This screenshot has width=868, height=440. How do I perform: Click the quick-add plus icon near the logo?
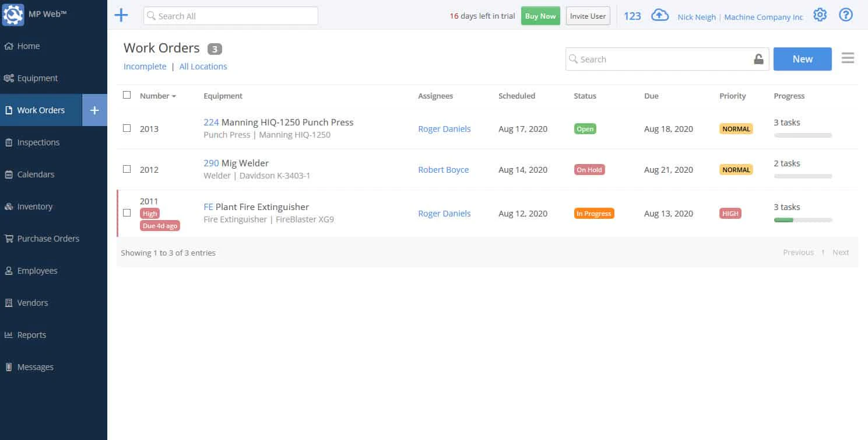121,15
